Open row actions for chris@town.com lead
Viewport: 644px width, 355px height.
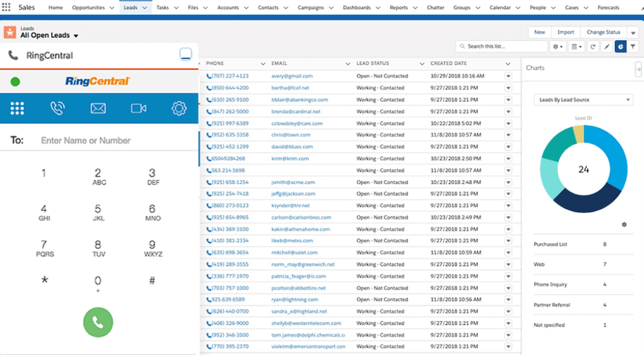coord(508,135)
